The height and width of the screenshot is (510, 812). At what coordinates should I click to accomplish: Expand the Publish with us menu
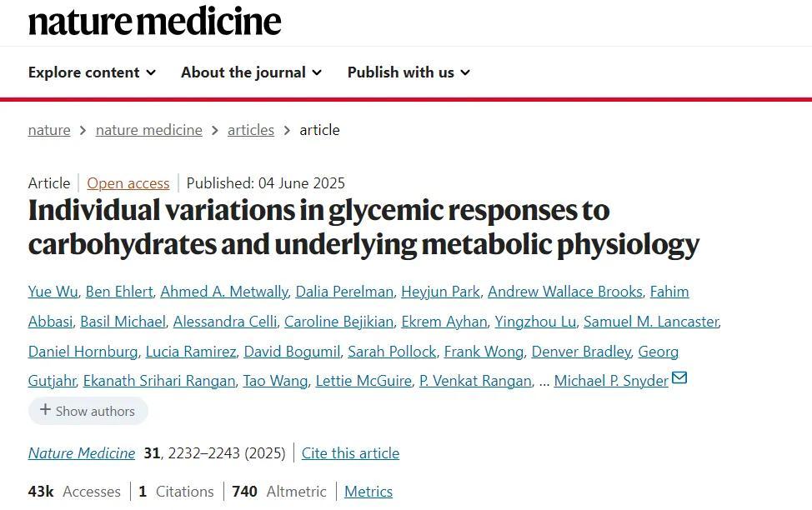(x=409, y=72)
